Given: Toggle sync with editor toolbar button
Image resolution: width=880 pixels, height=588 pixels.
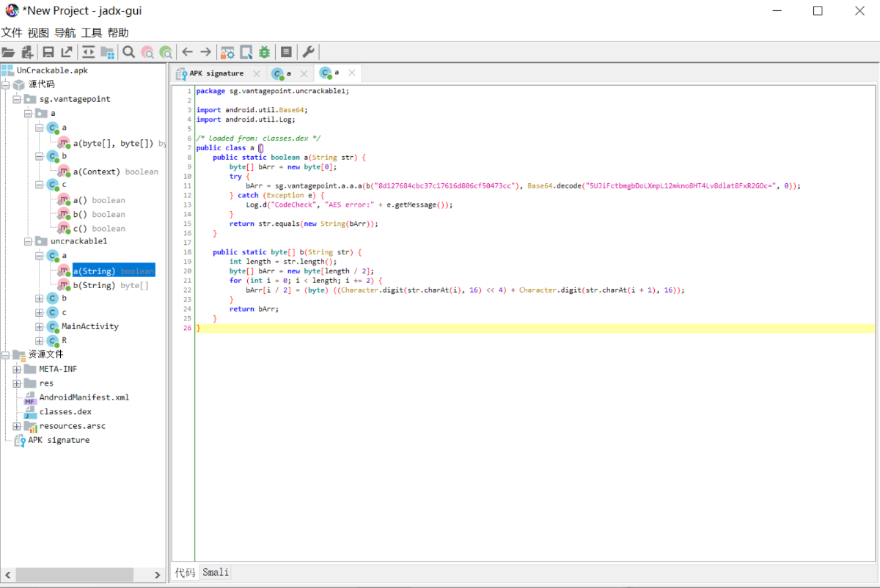Looking at the screenshot, I should pyautogui.click(x=88, y=52).
